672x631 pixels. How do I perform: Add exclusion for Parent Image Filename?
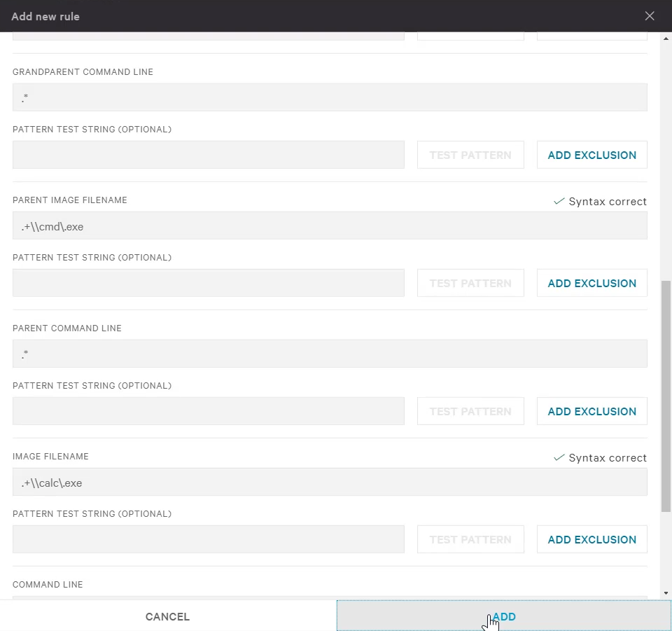[592, 283]
